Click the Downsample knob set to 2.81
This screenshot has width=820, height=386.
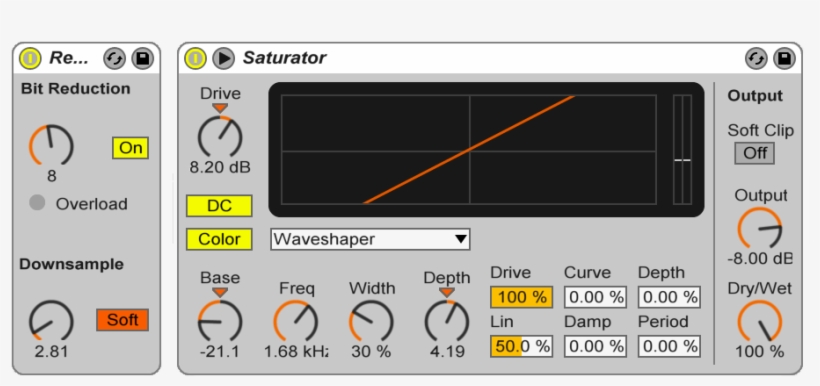coord(51,321)
